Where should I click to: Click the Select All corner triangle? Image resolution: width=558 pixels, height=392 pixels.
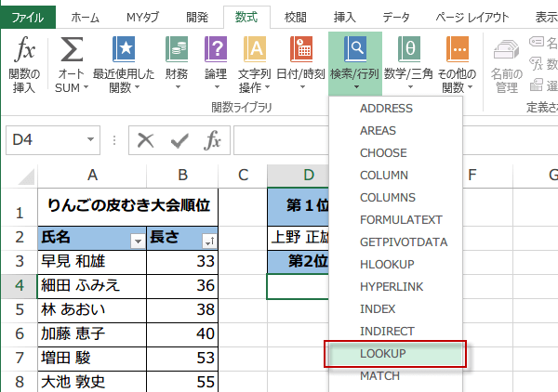[x=27, y=177]
